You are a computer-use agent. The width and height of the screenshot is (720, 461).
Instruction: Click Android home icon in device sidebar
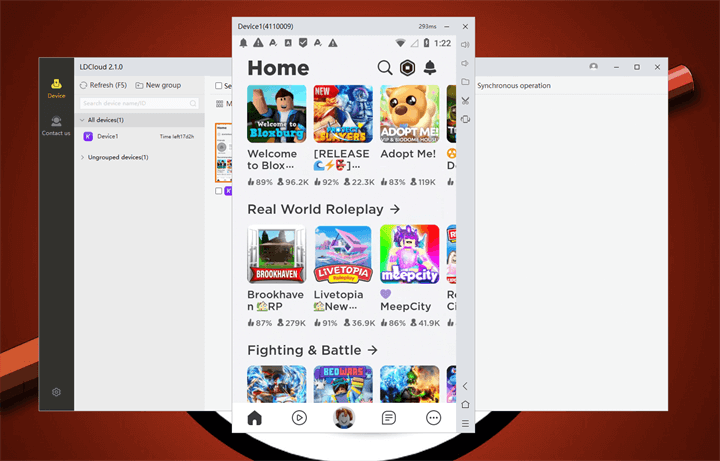pyautogui.click(x=465, y=405)
